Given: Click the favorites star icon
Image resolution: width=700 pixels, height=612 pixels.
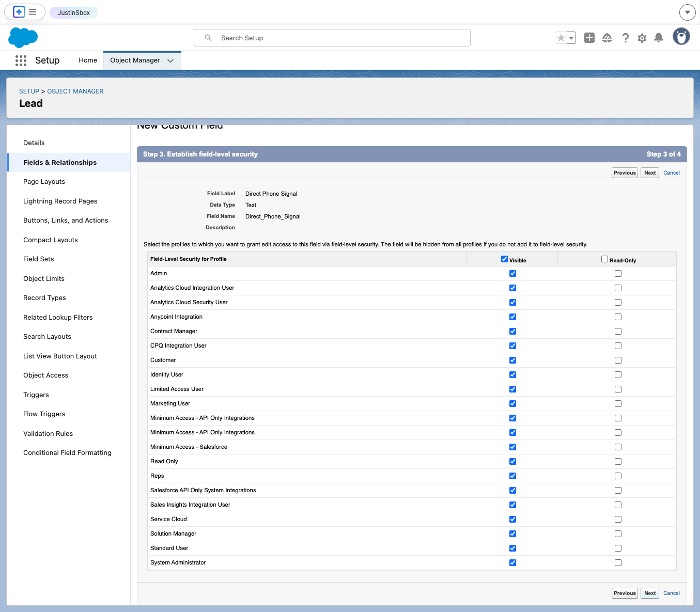Looking at the screenshot, I should 561,38.
